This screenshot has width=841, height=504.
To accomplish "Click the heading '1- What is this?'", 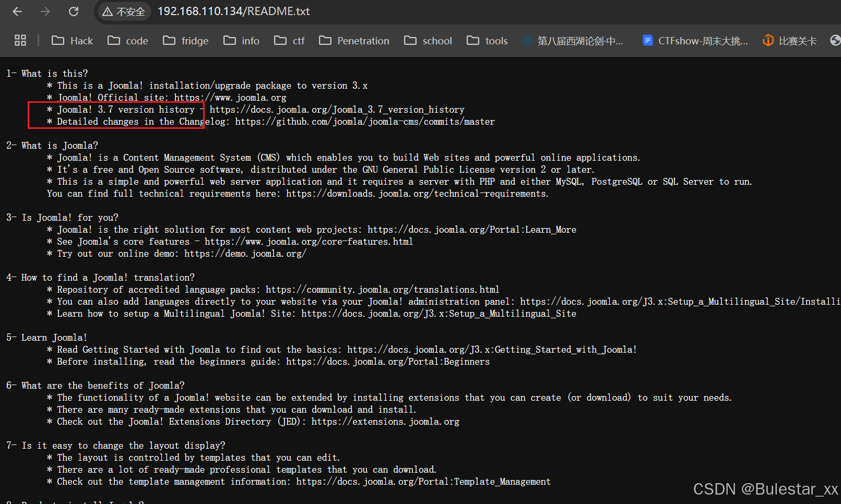I will click(47, 74).
